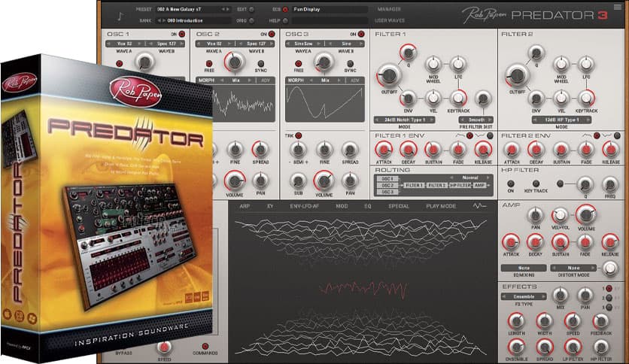Click the next preset arrow
The height and width of the screenshot is (364, 629).
228,9
